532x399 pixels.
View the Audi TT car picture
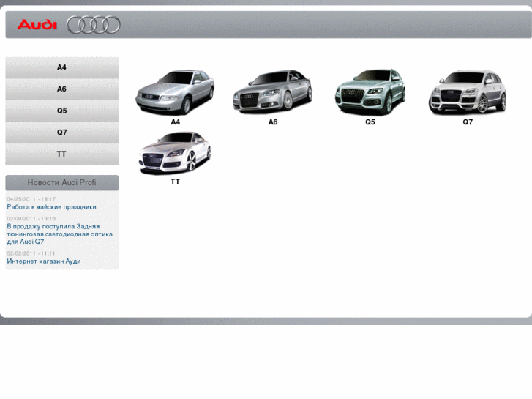tap(175, 153)
